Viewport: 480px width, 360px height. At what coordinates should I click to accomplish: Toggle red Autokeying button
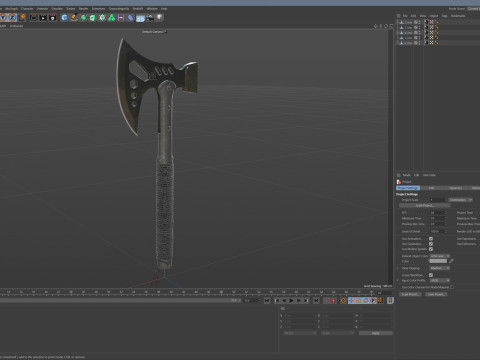pyautogui.click(x=333, y=301)
